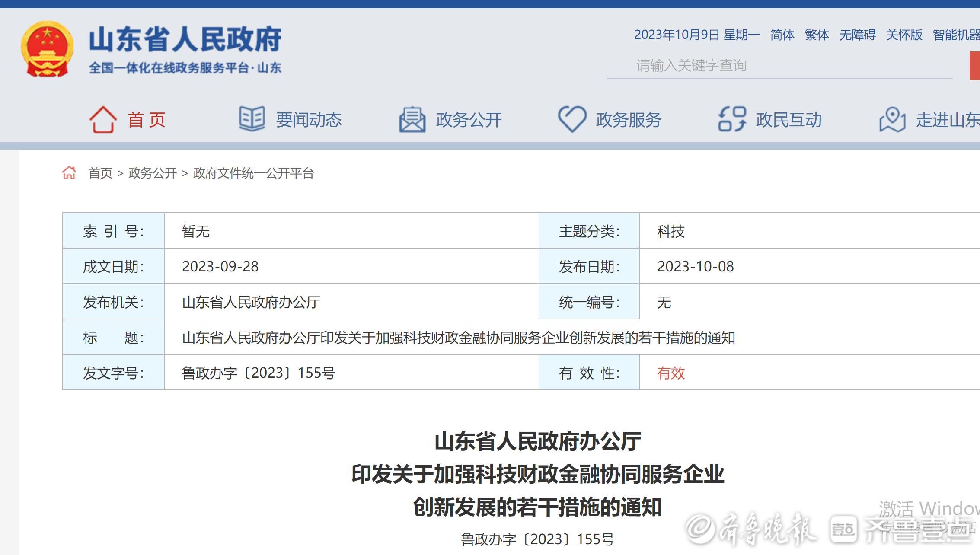This screenshot has height=555, width=980.
Task: Click the map pin icon for 走进山东
Action: tap(892, 119)
